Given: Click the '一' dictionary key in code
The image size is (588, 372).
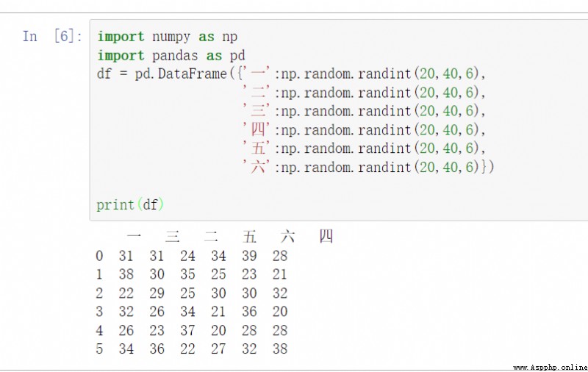Looking at the screenshot, I should 257,73.
